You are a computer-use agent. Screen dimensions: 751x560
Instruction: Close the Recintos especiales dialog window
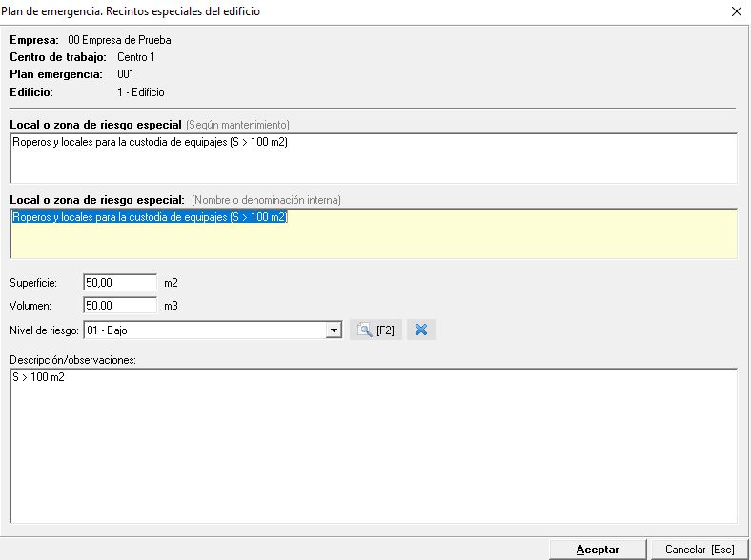tap(735, 11)
